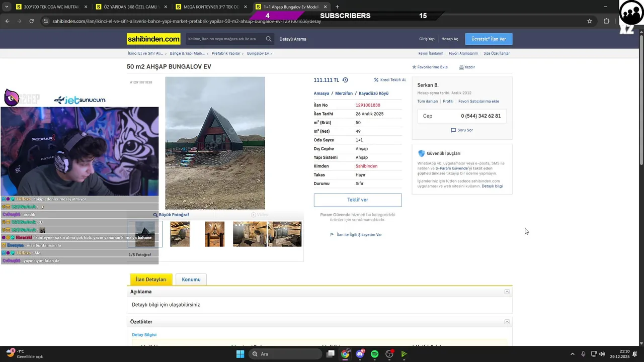
Task: Close the 1+1 Ahşap Bungalov tab
Action: pyautogui.click(x=326, y=7)
